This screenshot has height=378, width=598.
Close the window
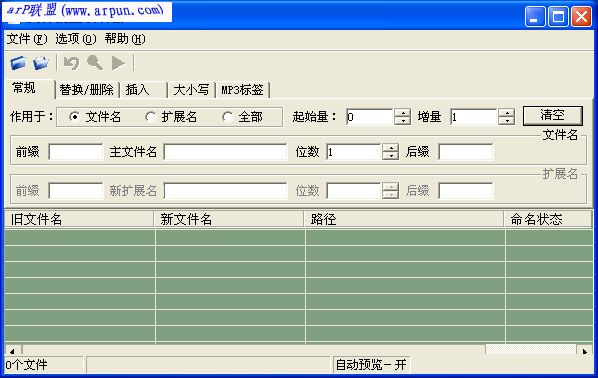[x=581, y=17]
